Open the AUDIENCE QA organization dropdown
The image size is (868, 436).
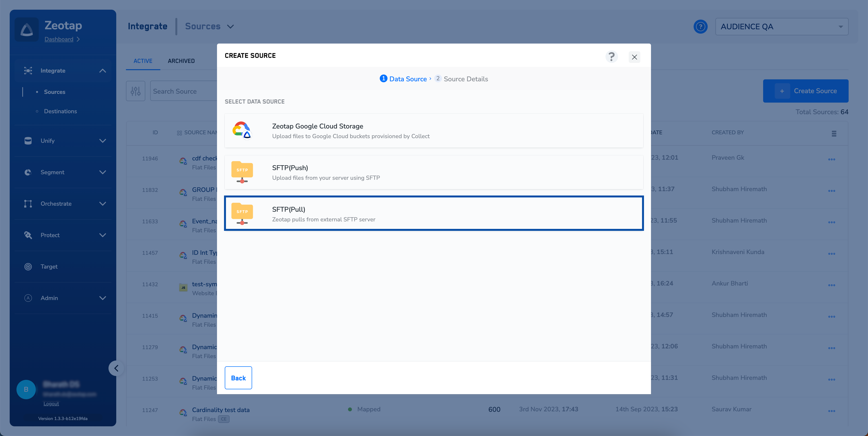[x=781, y=27]
